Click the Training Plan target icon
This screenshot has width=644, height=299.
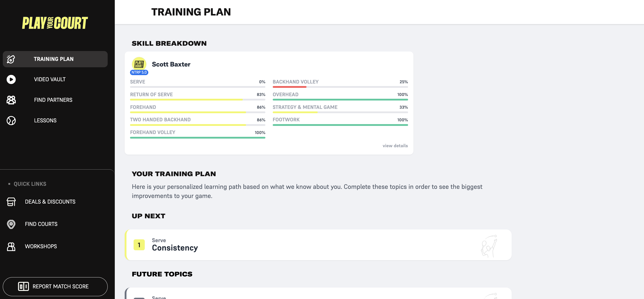(11, 59)
